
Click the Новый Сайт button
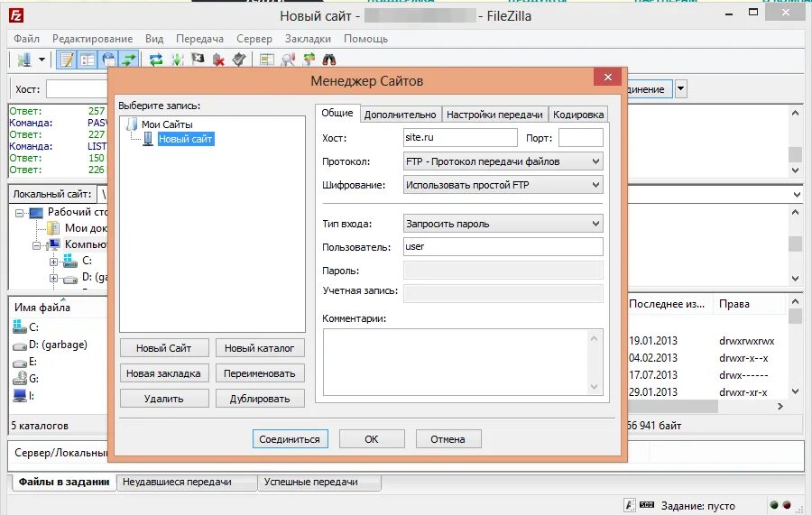[x=164, y=348]
